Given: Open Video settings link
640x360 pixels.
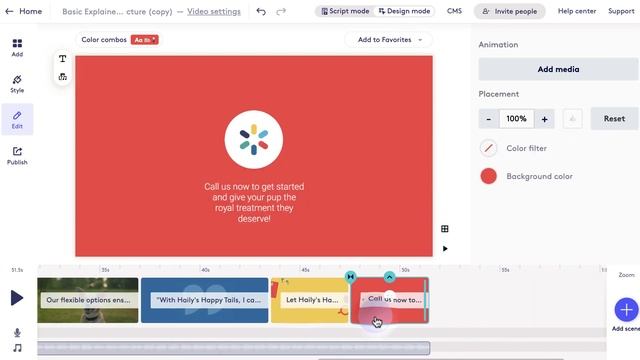Looking at the screenshot, I should 214,11.
